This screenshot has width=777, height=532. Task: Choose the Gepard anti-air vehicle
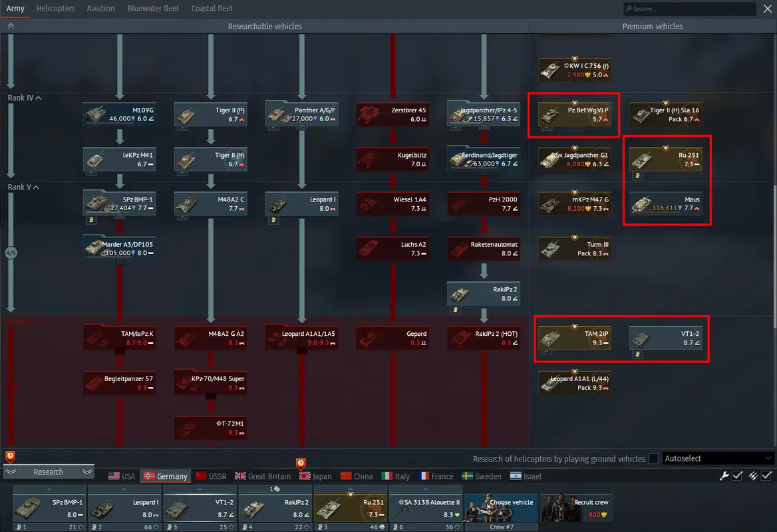click(392, 338)
